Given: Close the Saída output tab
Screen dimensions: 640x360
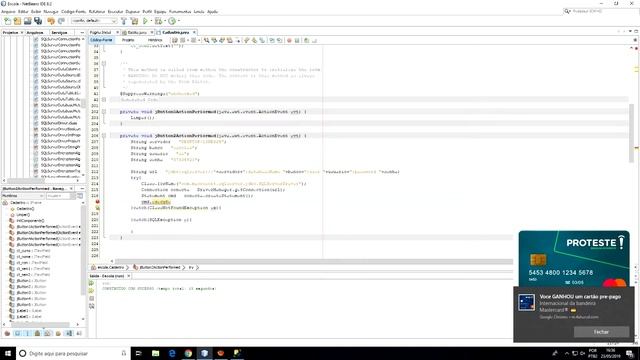Looking at the screenshot, I should pyautogui.click(x=129, y=276).
